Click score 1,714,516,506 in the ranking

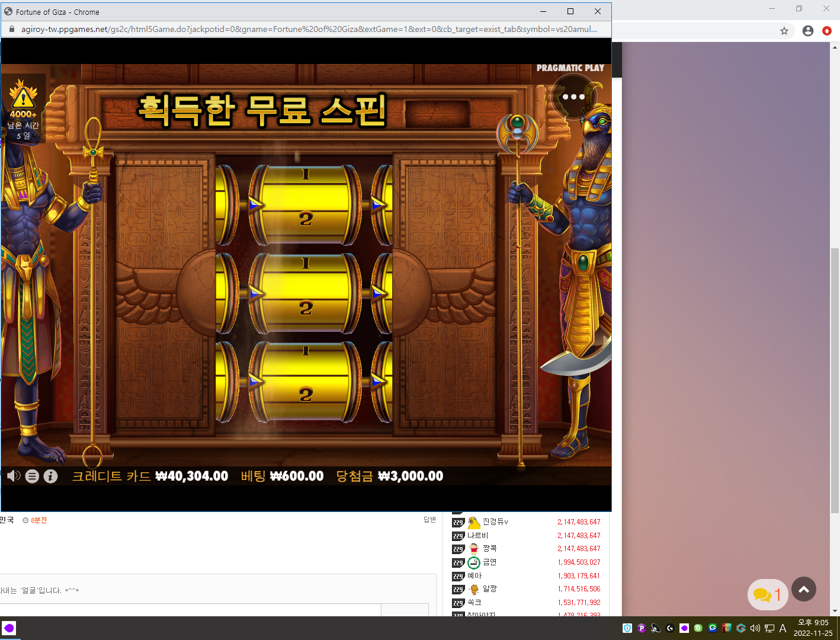click(579, 589)
